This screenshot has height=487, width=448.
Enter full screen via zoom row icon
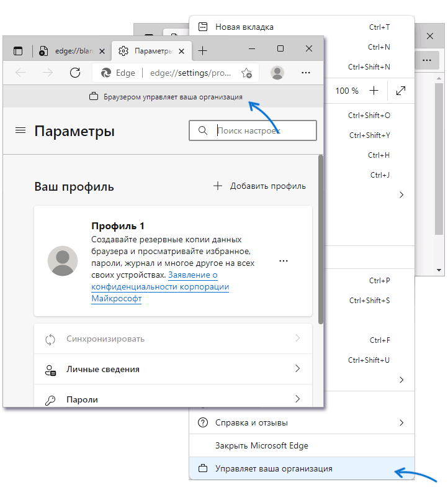click(401, 91)
